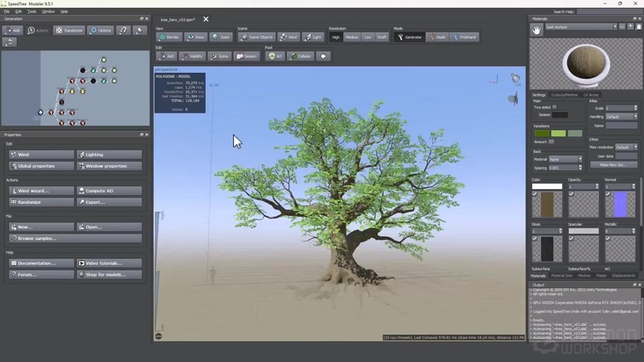Click the Wind wizard button
This screenshot has height=362, width=644.
(41, 191)
